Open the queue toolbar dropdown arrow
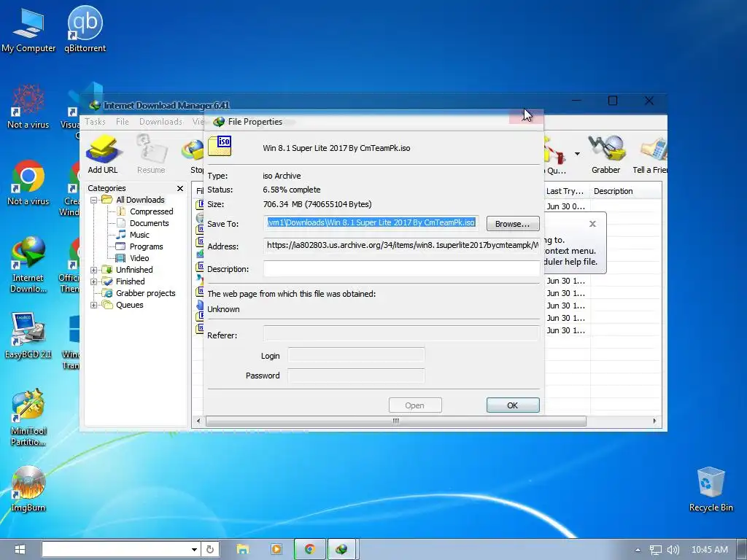 [x=578, y=154]
